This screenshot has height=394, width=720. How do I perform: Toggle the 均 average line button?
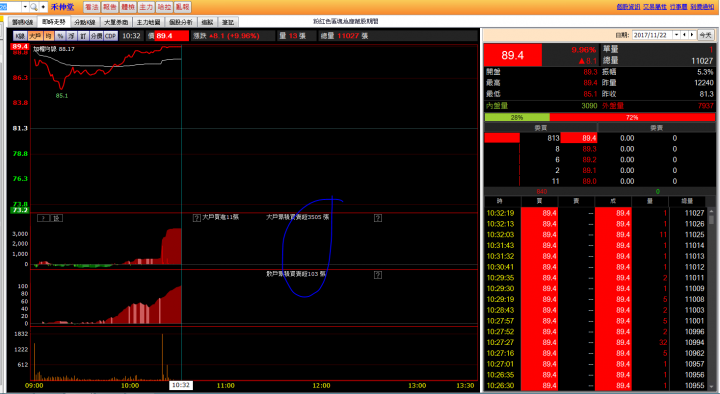(49, 36)
